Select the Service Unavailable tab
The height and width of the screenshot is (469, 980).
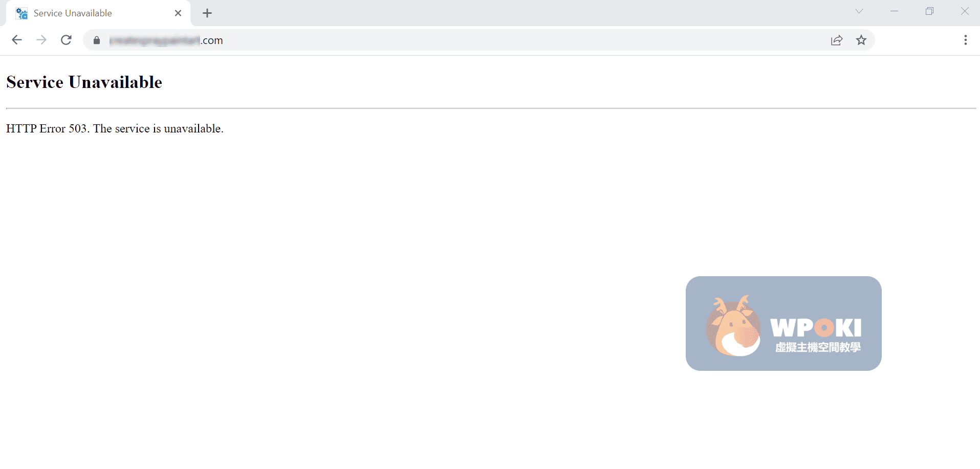point(98,13)
